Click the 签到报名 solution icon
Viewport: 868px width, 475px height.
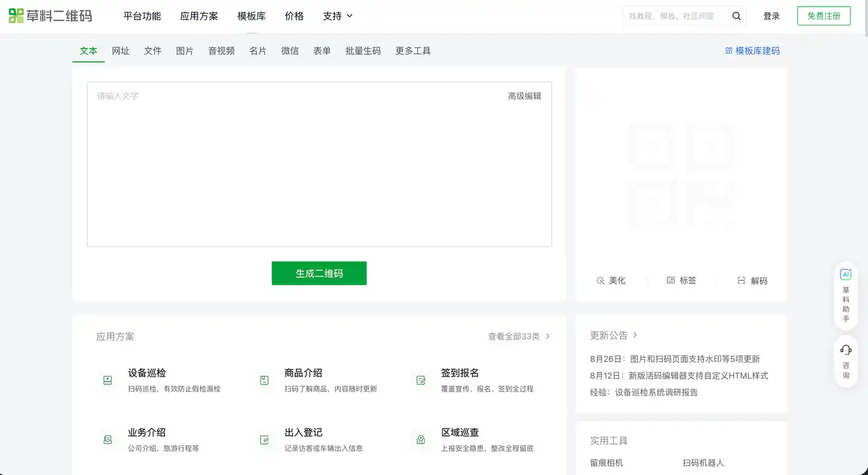420,380
